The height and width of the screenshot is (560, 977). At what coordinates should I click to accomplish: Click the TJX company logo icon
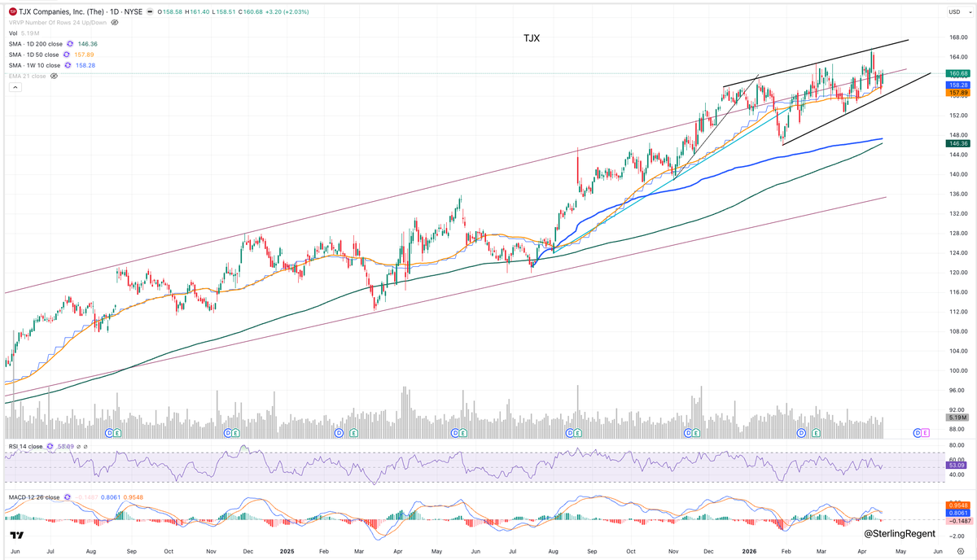coord(13,11)
